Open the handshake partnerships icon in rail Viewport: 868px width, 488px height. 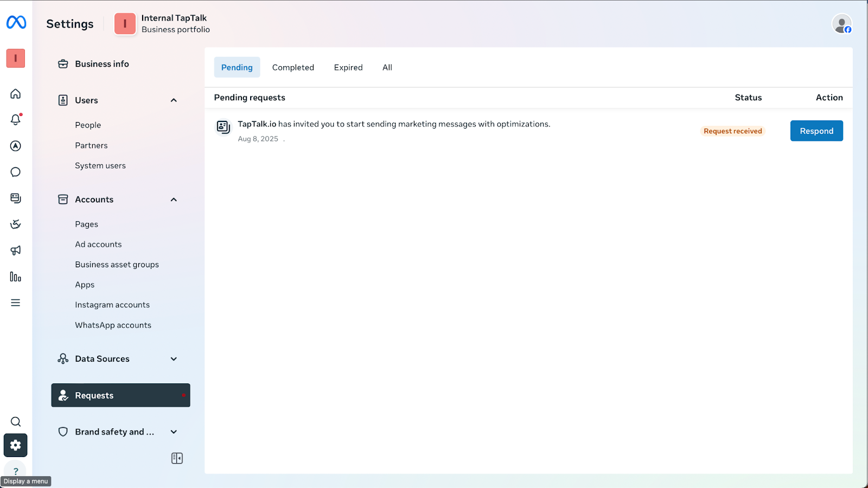pyautogui.click(x=16, y=224)
